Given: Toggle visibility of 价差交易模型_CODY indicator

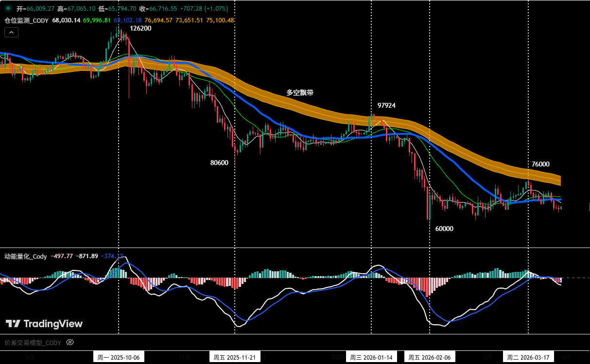Looking at the screenshot, I should [70, 343].
